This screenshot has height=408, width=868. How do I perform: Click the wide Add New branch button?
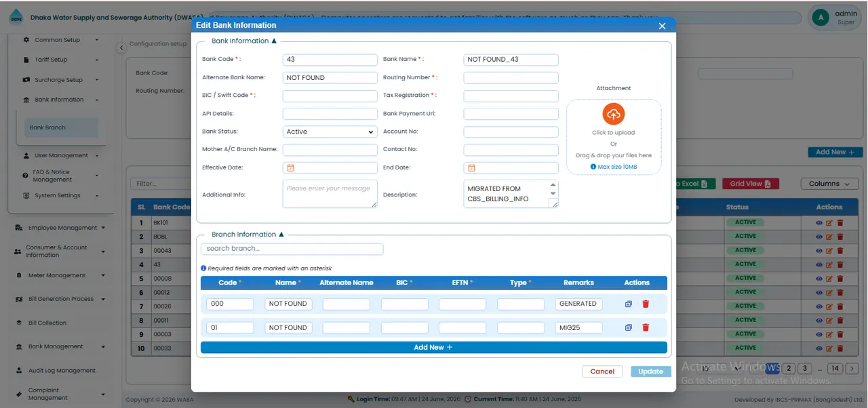click(x=434, y=348)
